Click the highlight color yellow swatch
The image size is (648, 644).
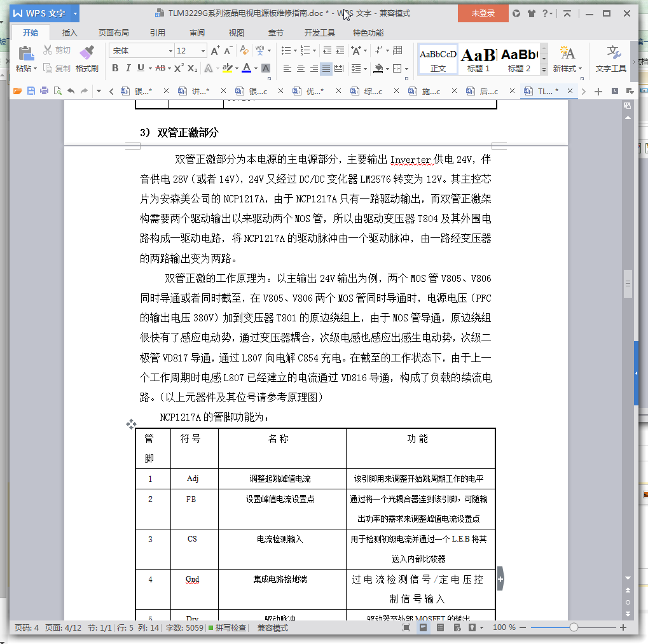click(x=227, y=68)
